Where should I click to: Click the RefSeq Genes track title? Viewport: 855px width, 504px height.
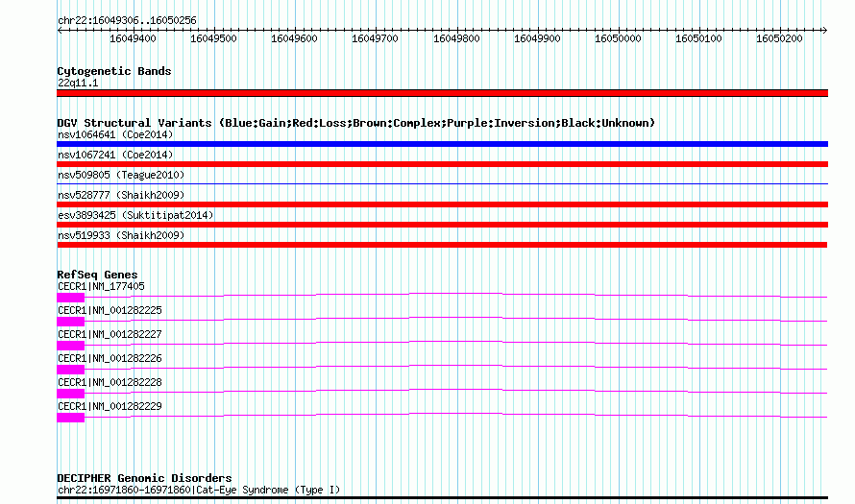97,275
